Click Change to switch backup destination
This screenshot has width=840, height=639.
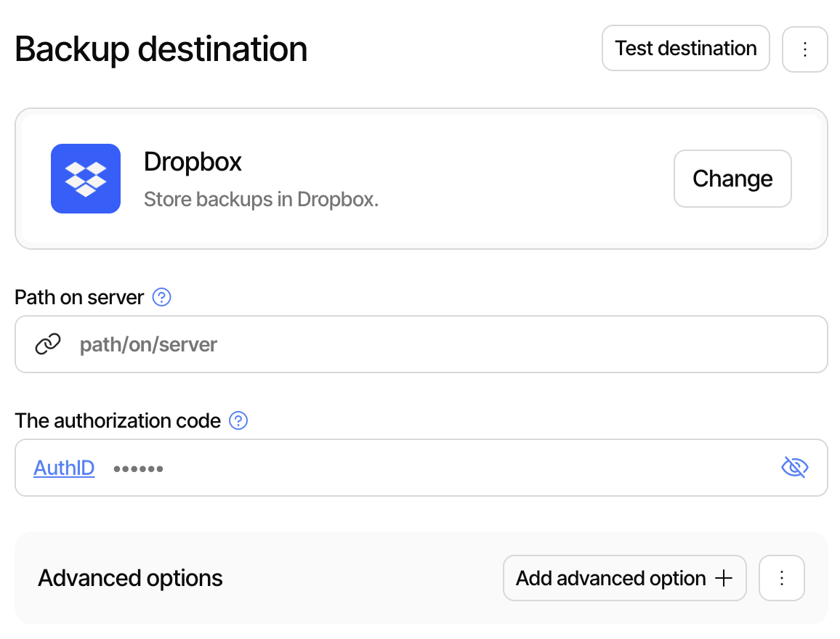click(x=732, y=179)
